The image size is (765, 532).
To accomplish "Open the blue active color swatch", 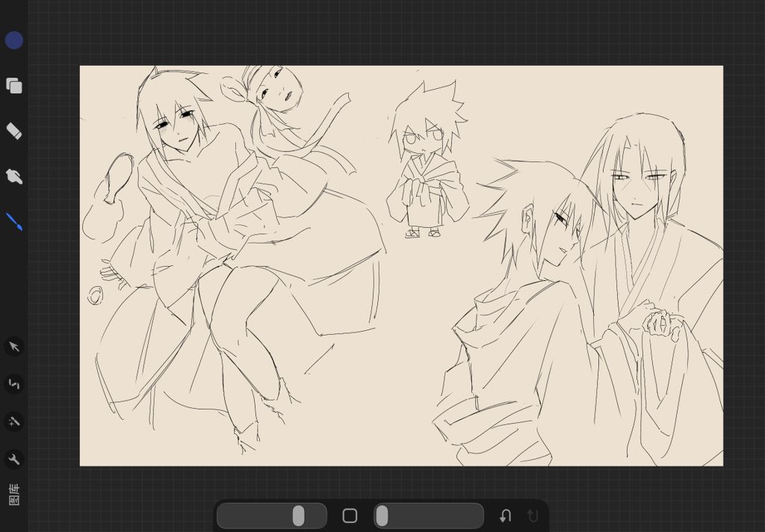I will [x=14, y=40].
